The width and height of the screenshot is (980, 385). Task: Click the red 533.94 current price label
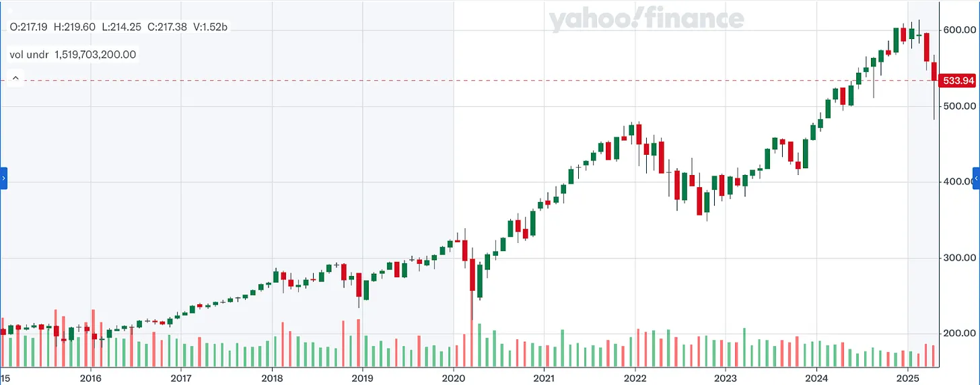point(956,81)
